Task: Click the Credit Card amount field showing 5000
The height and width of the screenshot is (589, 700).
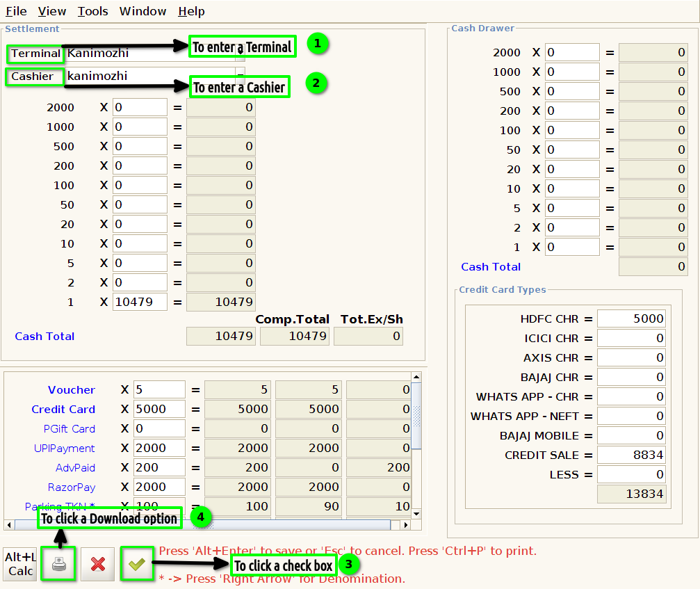Action: tap(159, 409)
